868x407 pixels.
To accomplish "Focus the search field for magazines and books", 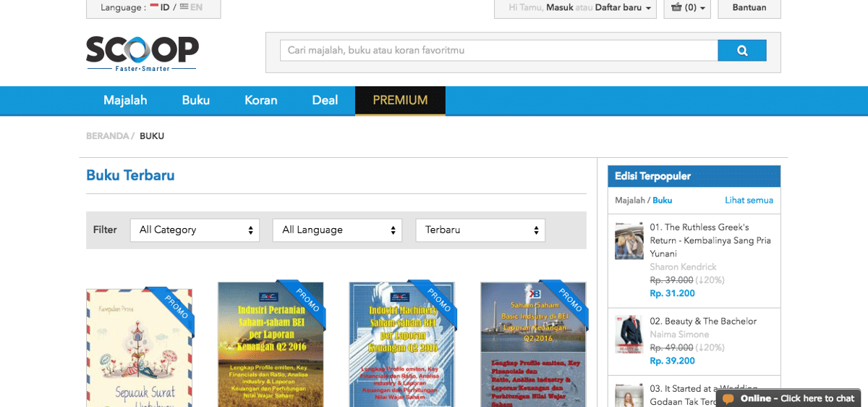I will tap(498, 51).
